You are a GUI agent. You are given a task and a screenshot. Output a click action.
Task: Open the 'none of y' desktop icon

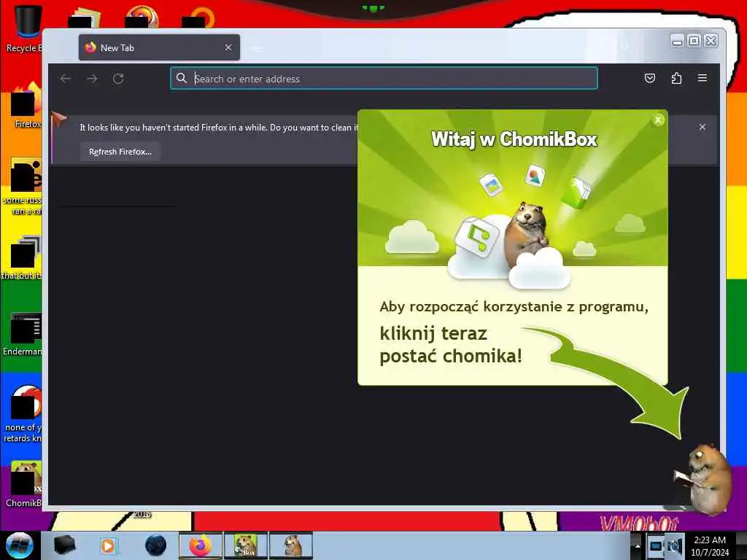(23, 413)
